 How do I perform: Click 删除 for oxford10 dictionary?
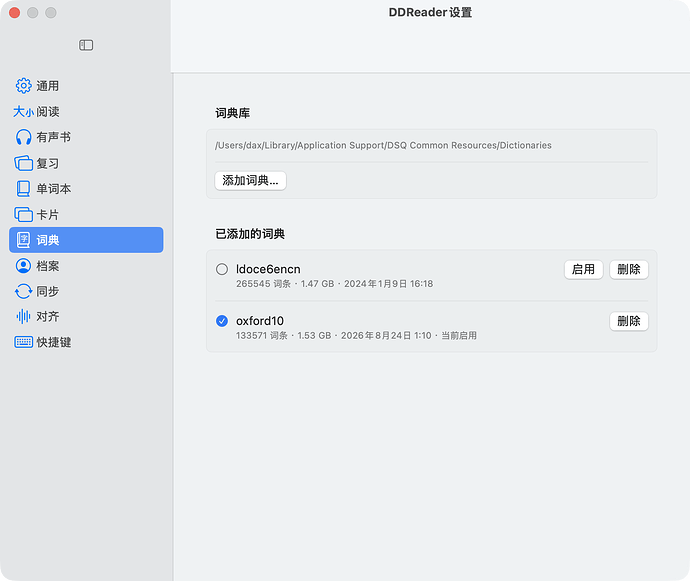629,321
